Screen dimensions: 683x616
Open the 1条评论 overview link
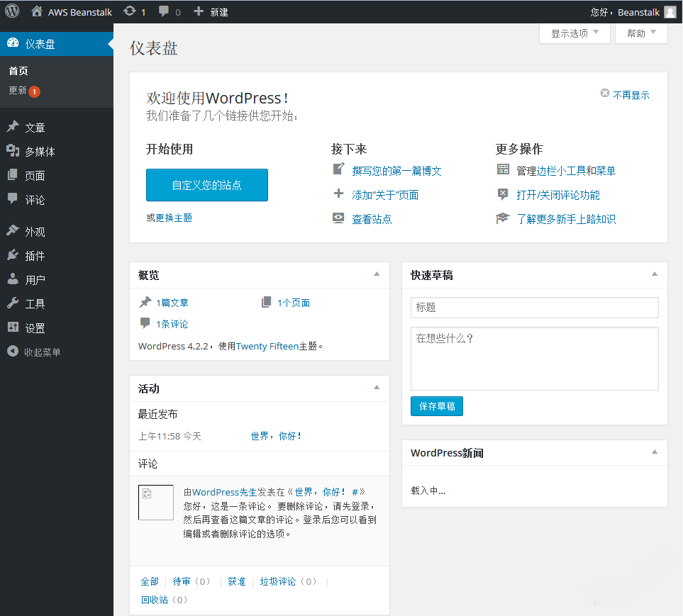172,324
